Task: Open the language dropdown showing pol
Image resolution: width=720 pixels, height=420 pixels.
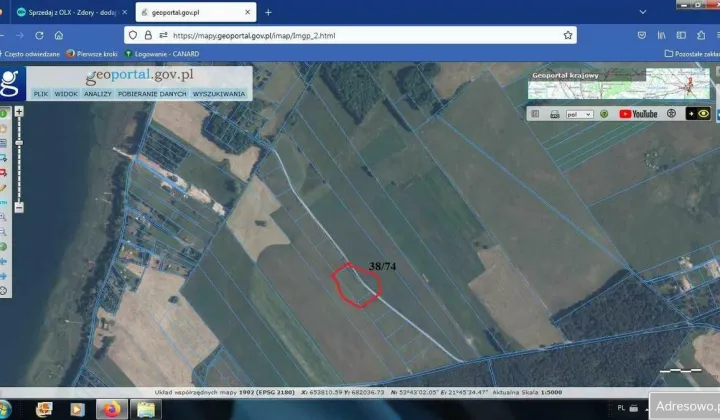Action: pos(579,114)
